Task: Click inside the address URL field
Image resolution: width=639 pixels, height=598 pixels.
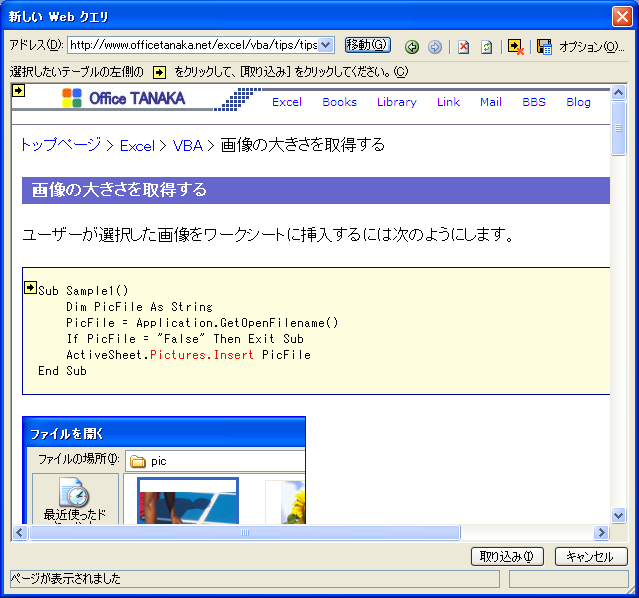Action: [x=193, y=45]
